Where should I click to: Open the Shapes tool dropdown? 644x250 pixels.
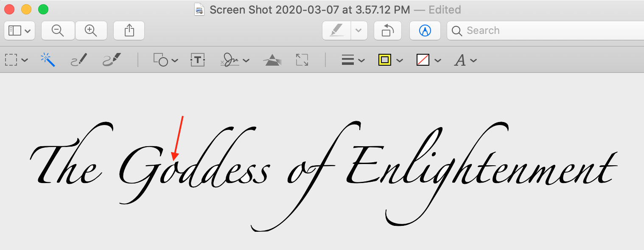point(165,60)
